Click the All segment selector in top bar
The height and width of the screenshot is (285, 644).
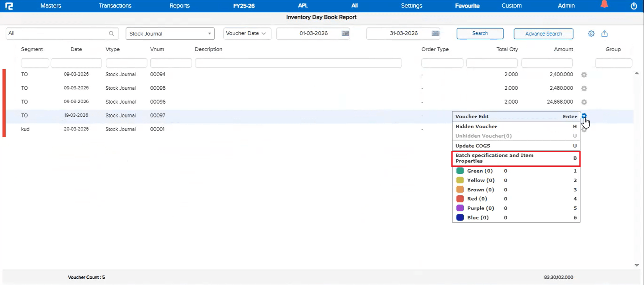tap(354, 6)
